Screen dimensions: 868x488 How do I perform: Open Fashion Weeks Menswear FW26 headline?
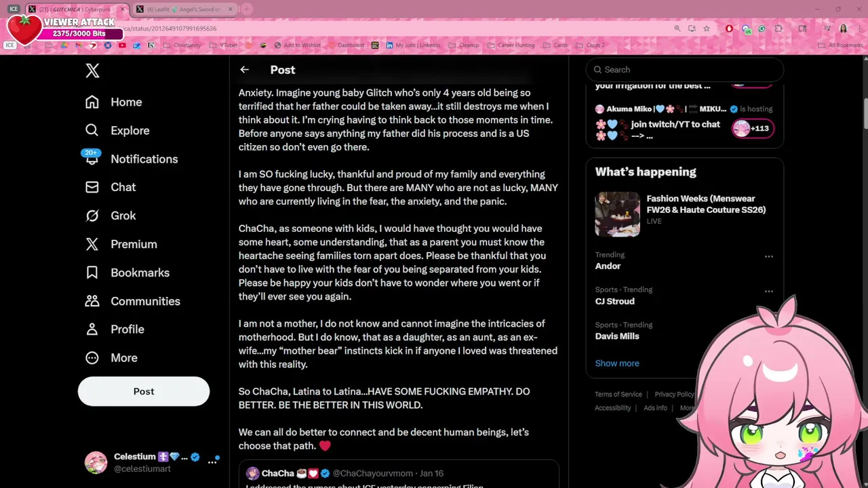706,204
